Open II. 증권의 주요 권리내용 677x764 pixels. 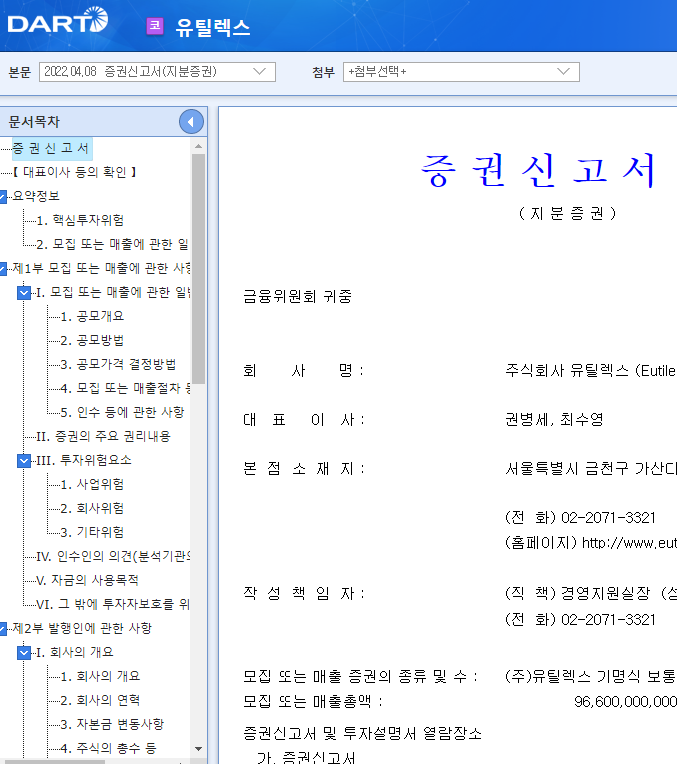click(103, 436)
